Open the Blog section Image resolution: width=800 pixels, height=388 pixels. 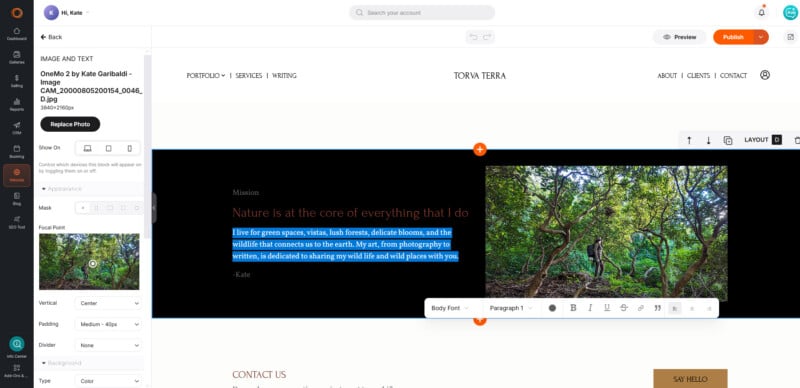point(17,199)
